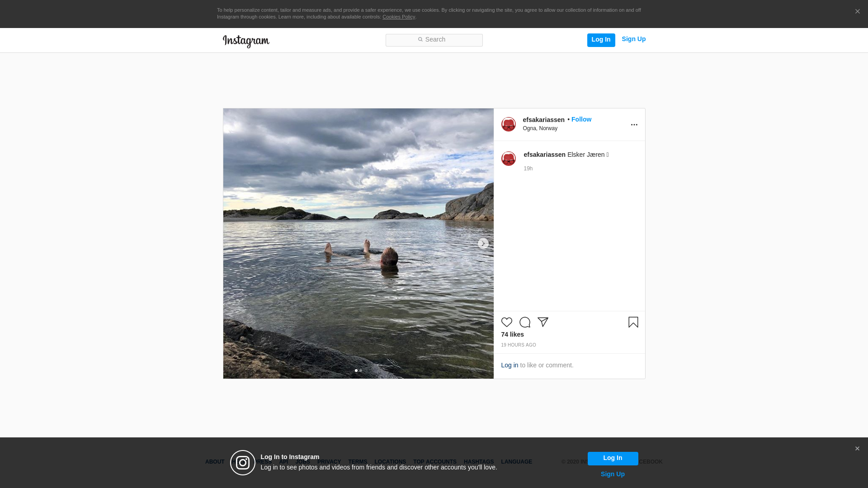The image size is (868, 488).
Task: Share the post with paper plane icon
Action: (543, 322)
